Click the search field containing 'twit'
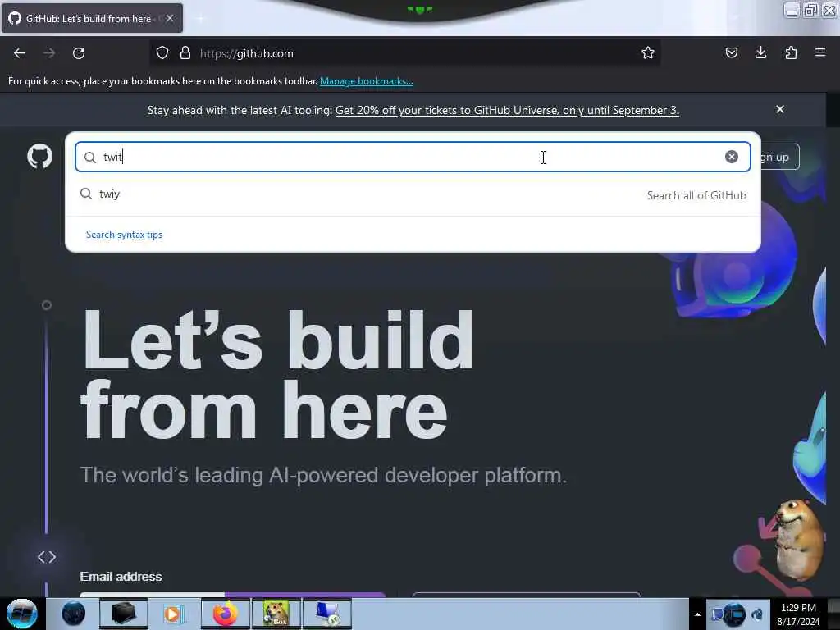 point(413,157)
